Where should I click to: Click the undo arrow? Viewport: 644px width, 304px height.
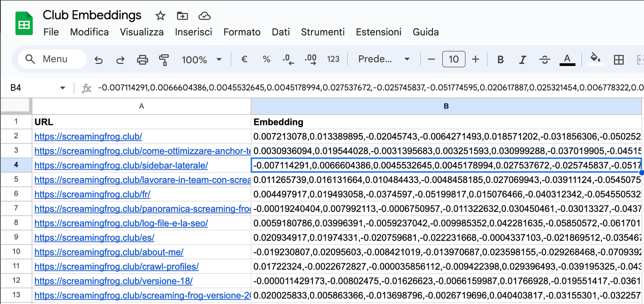pyautogui.click(x=99, y=60)
